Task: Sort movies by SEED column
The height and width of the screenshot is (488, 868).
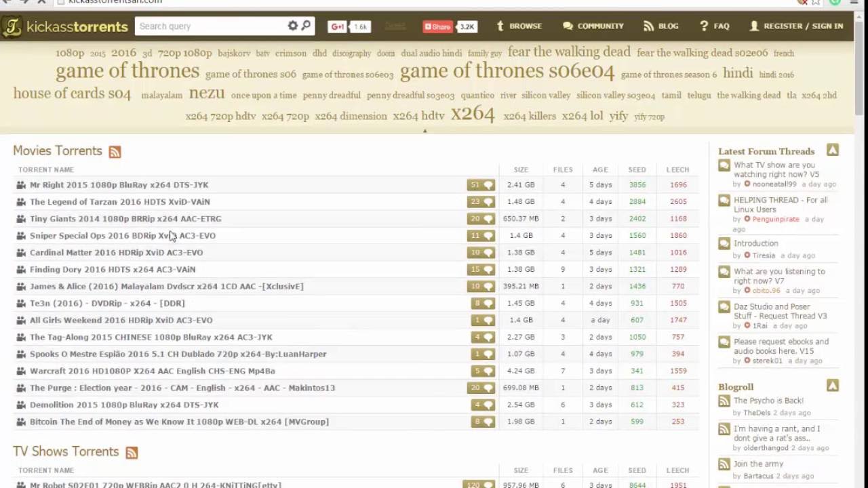Action: coord(637,169)
